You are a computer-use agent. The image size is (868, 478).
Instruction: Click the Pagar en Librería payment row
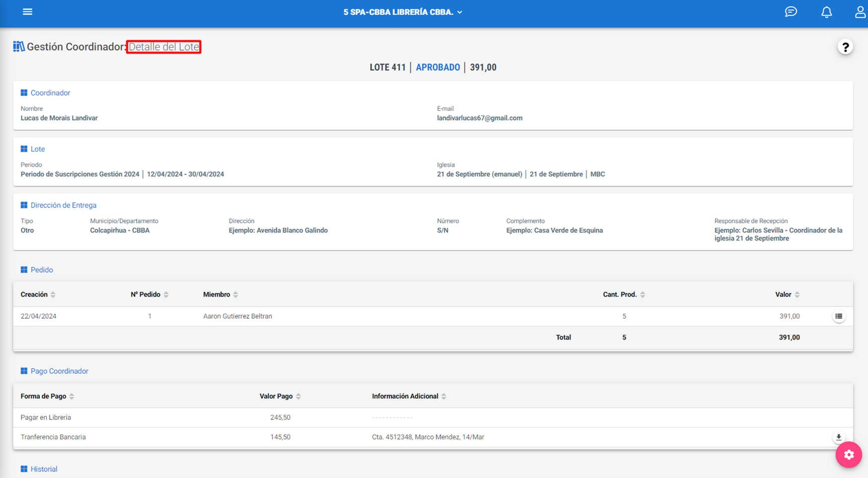pos(433,417)
